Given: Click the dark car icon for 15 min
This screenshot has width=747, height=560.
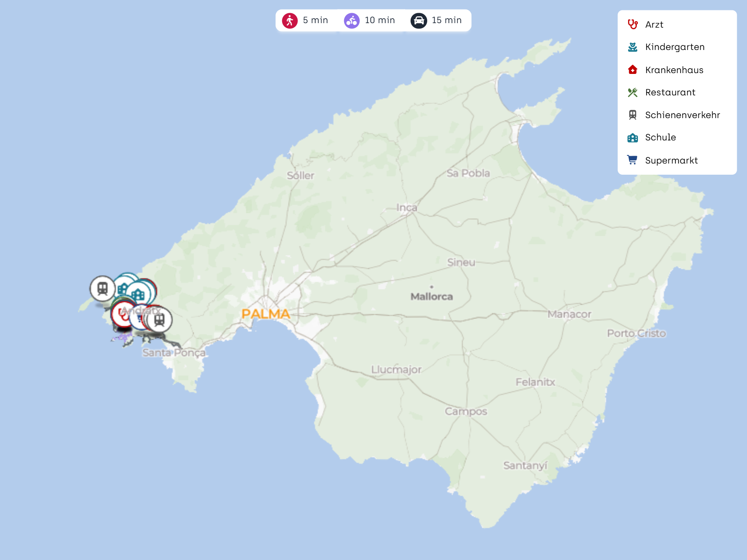Looking at the screenshot, I should click(x=419, y=20).
